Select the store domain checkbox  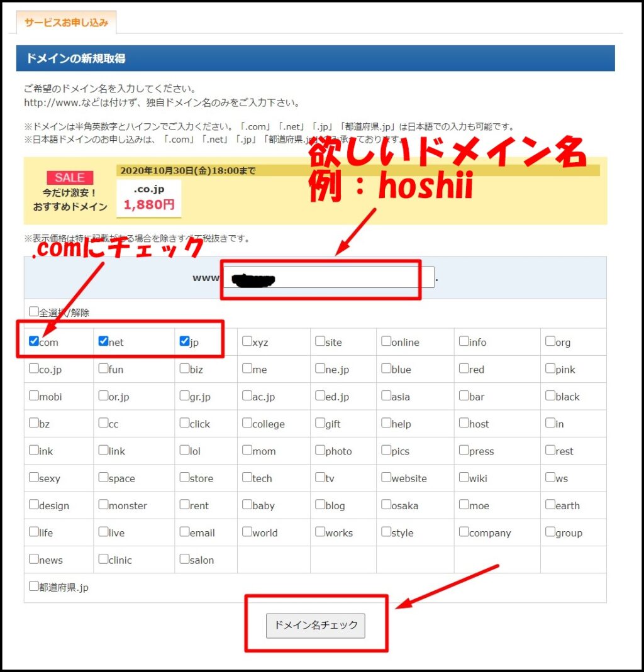[x=184, y=477]
